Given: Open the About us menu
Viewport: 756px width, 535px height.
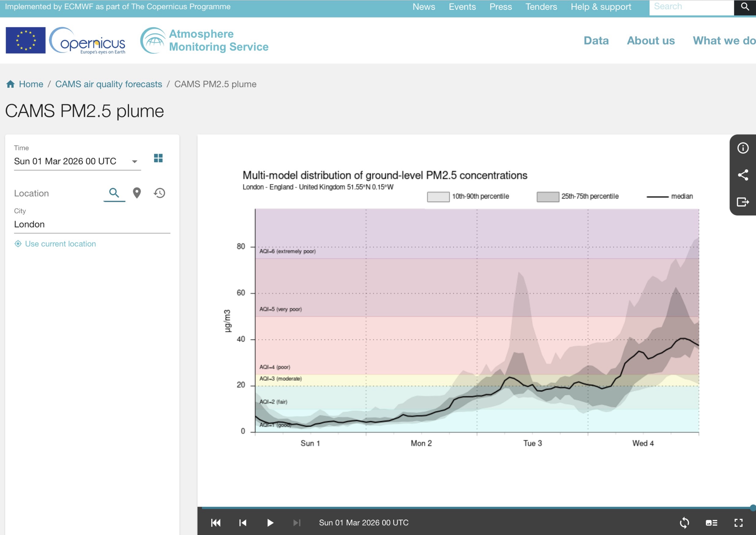Looking at the screenshot, I should 651,40.
